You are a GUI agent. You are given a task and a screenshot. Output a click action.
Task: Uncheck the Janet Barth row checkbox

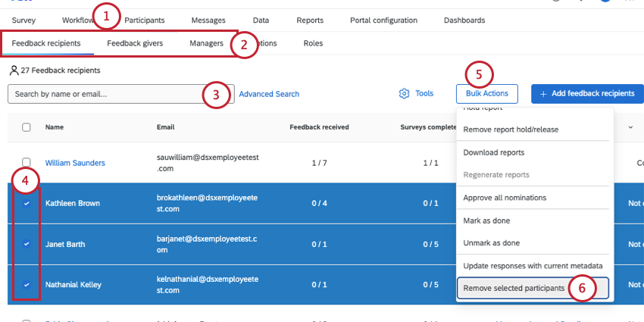(27, 244)
